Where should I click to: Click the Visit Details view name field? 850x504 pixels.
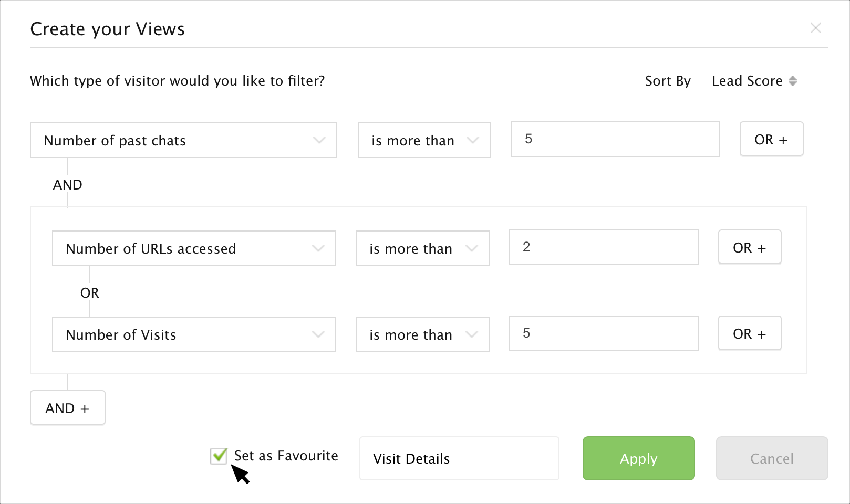(x=459, y=458)
